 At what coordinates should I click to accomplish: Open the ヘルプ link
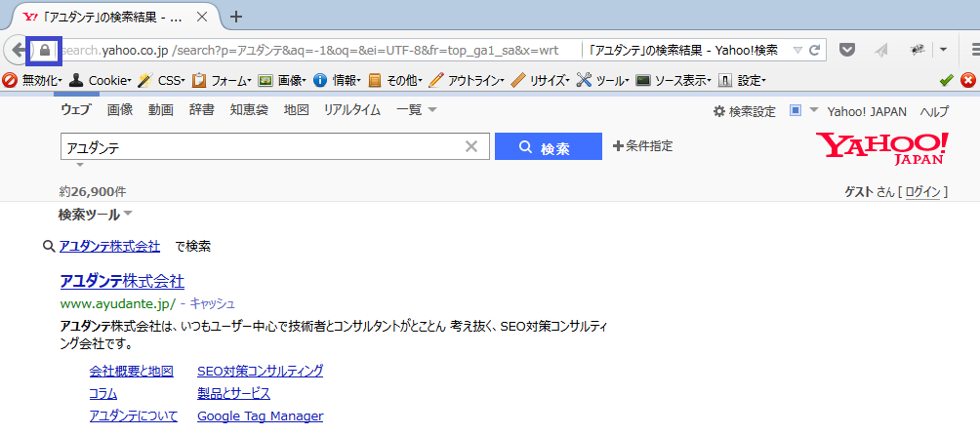934,112
